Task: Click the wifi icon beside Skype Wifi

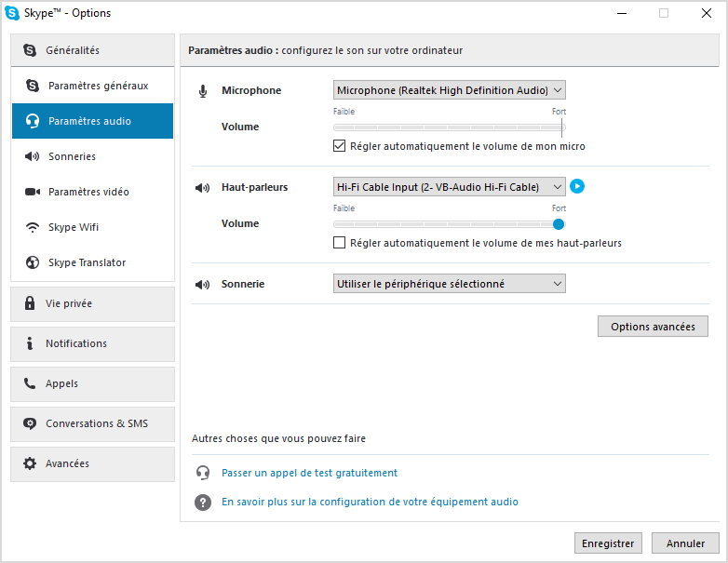Action: [x=33, y=227]
